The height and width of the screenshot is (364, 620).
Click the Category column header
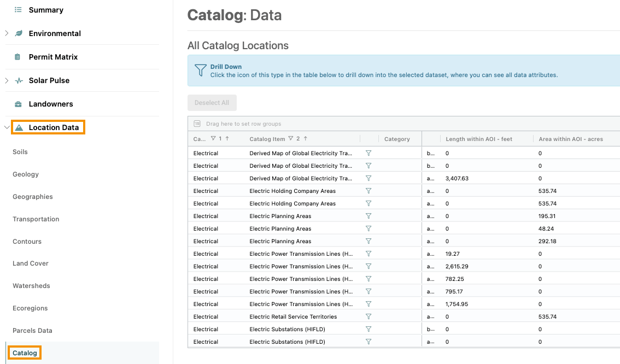tap(397, 139)
